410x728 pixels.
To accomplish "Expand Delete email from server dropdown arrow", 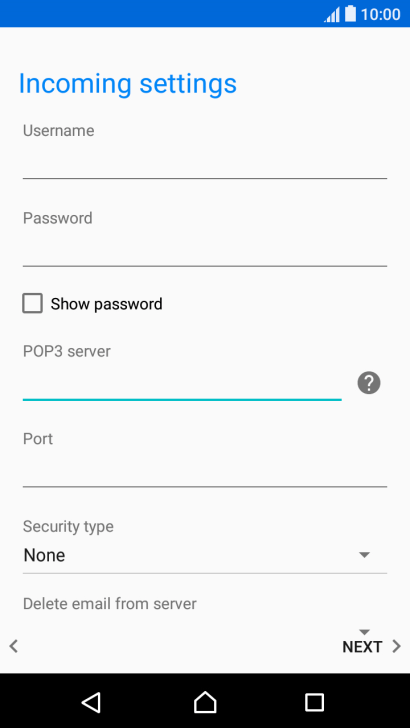I will tap(364, 632).
